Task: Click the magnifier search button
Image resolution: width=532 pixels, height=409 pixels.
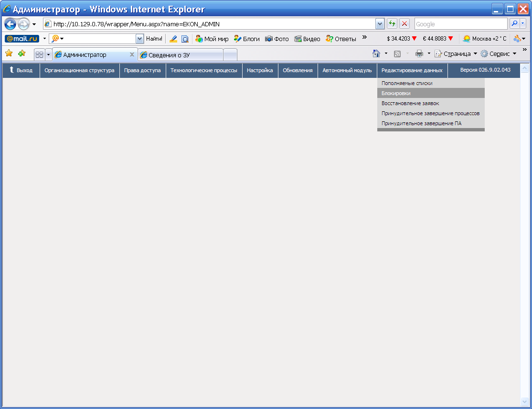Action: pos(514,24)
